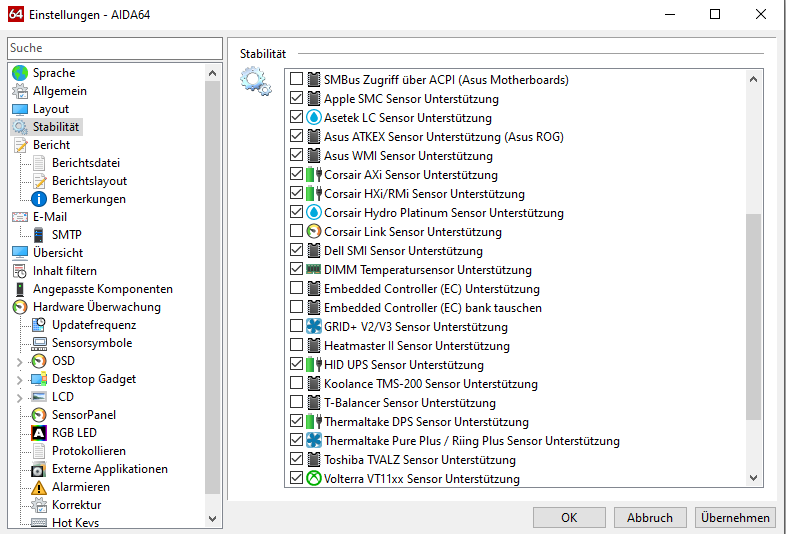Click the OK button
Image resolution: width=786 pixels, height=534 pixels.
569,517
